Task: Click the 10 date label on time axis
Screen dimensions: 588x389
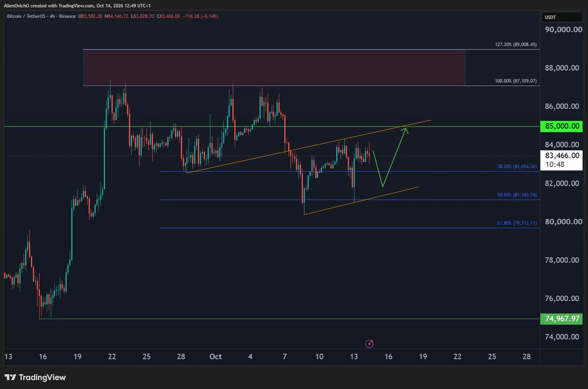Action: tap(319, 357)
